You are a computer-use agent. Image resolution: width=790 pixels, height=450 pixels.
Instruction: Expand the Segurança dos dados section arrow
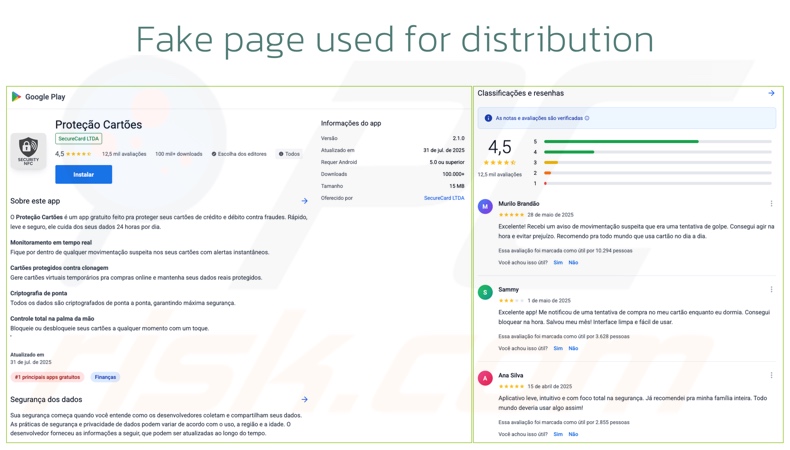click(x=305, y=400)
